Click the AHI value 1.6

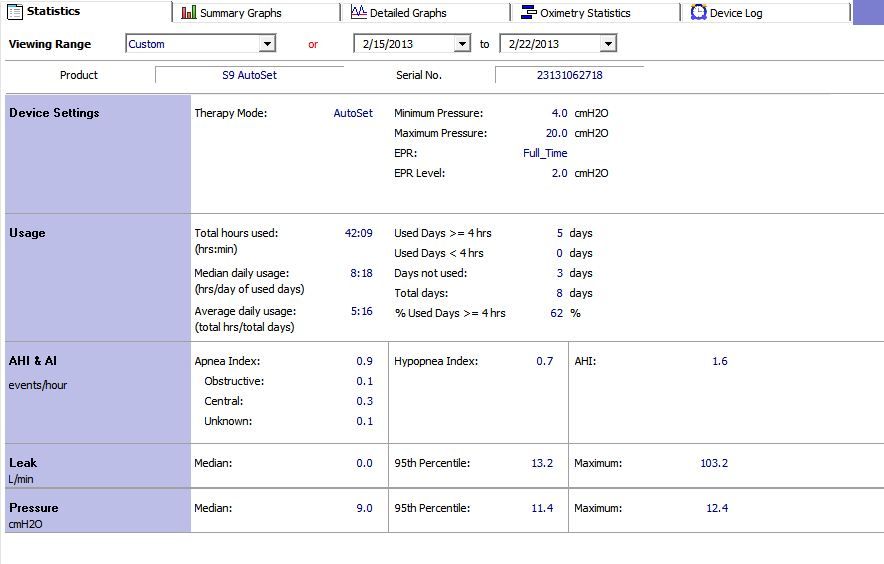(x=720, y=361)
